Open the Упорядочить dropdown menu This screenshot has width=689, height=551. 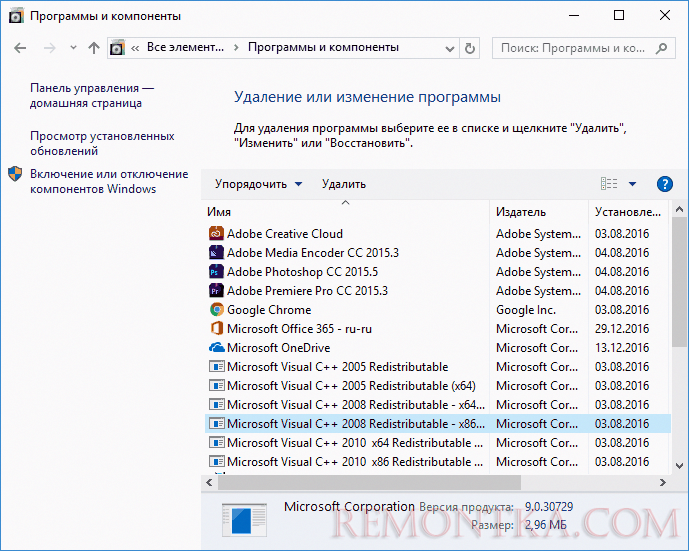[x=258, y=184]
